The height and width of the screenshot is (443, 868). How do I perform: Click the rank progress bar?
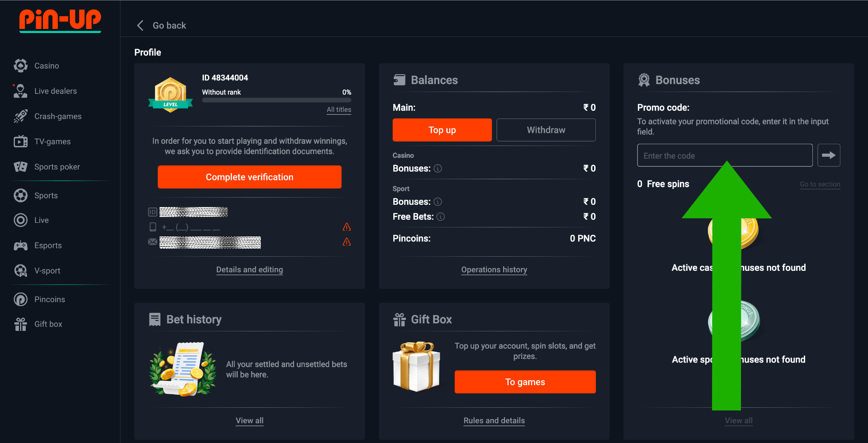276,100
